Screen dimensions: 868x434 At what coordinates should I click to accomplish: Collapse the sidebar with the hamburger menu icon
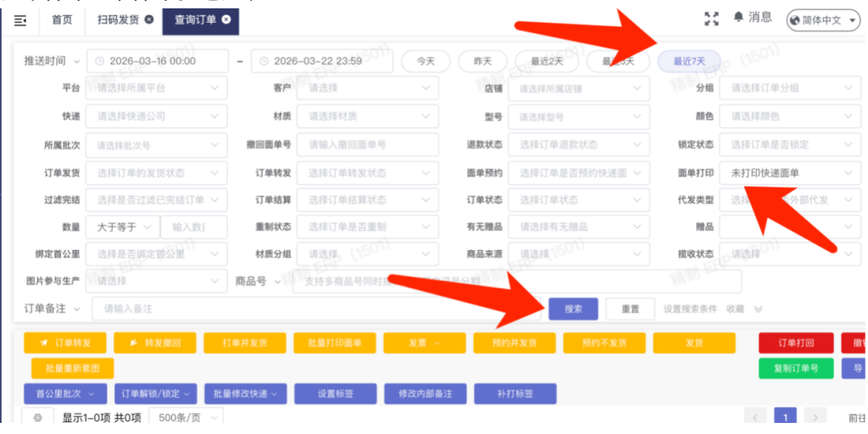click(x=21, y=19)
